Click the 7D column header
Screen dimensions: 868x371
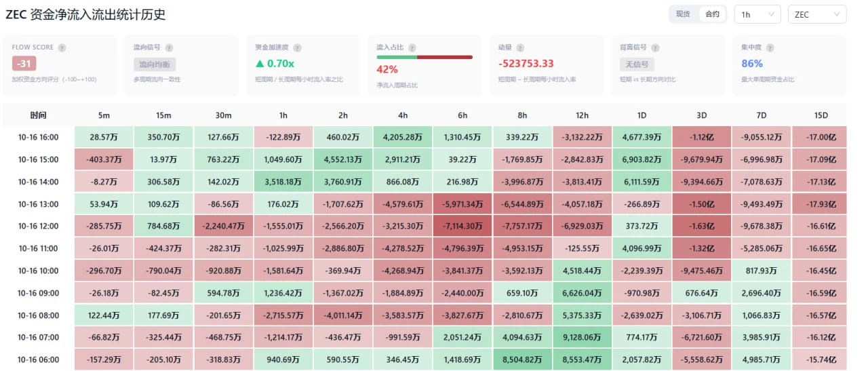click(x=762, y=115)
